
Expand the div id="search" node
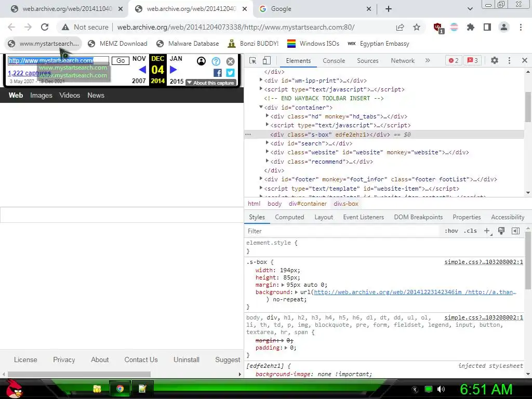268,143
